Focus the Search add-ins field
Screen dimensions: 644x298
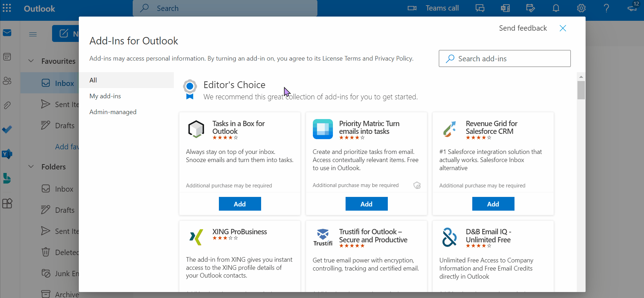click(x=505, y=58)
